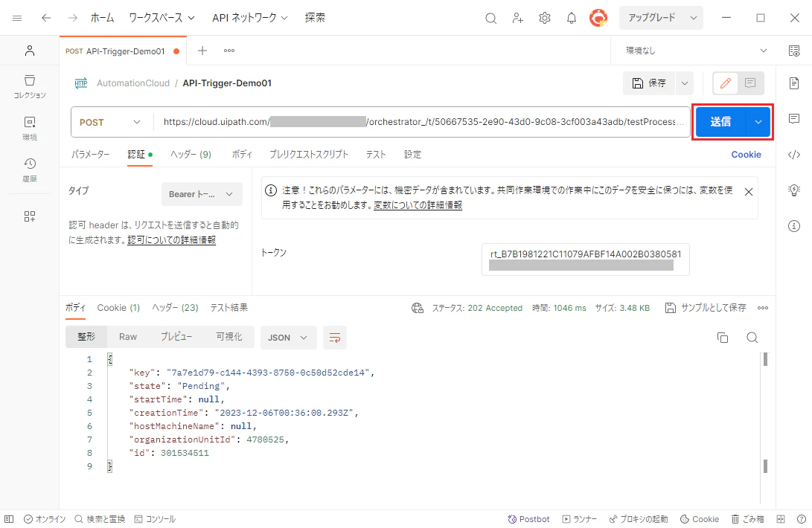Switch to comment mode icon
Image resolution: width=812 pixels, height=528 pixels.
click(x=750, y=83)
